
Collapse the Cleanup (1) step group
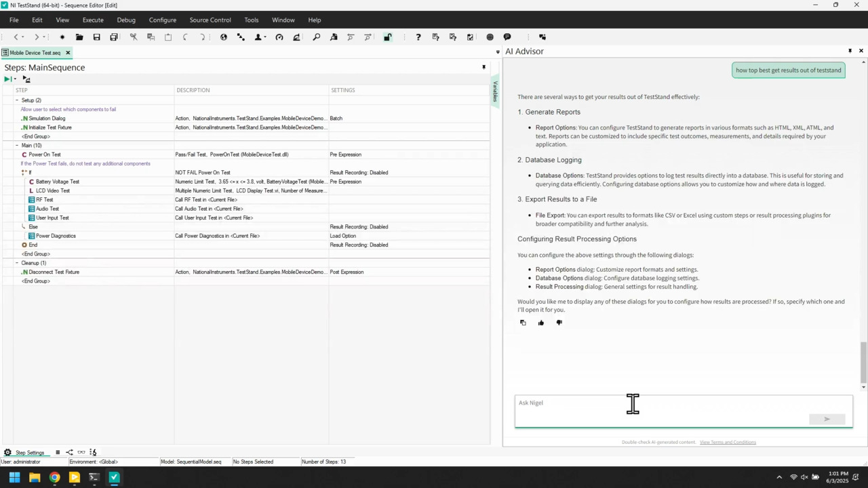pyautogui.click(x=17, y=263)
